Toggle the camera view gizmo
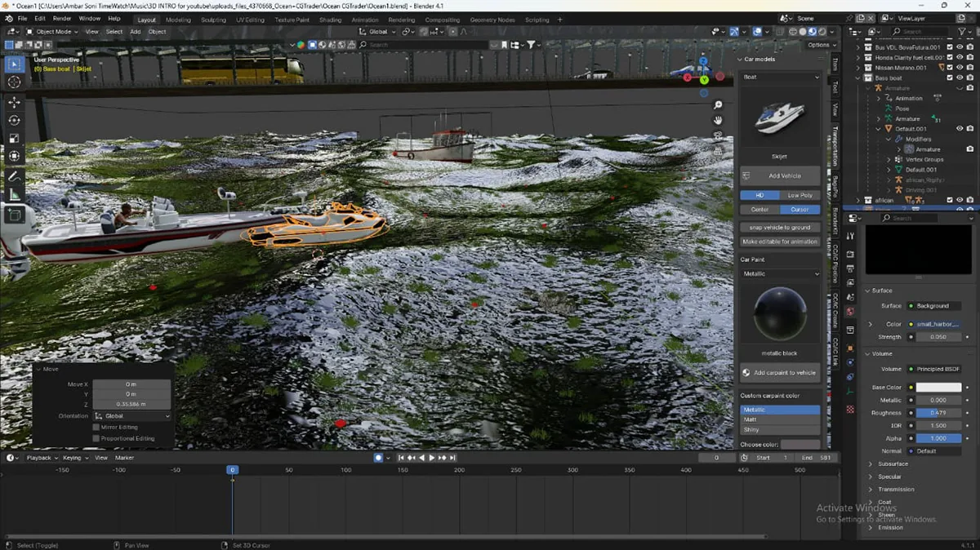980x550 pixels. pos(718,135)
